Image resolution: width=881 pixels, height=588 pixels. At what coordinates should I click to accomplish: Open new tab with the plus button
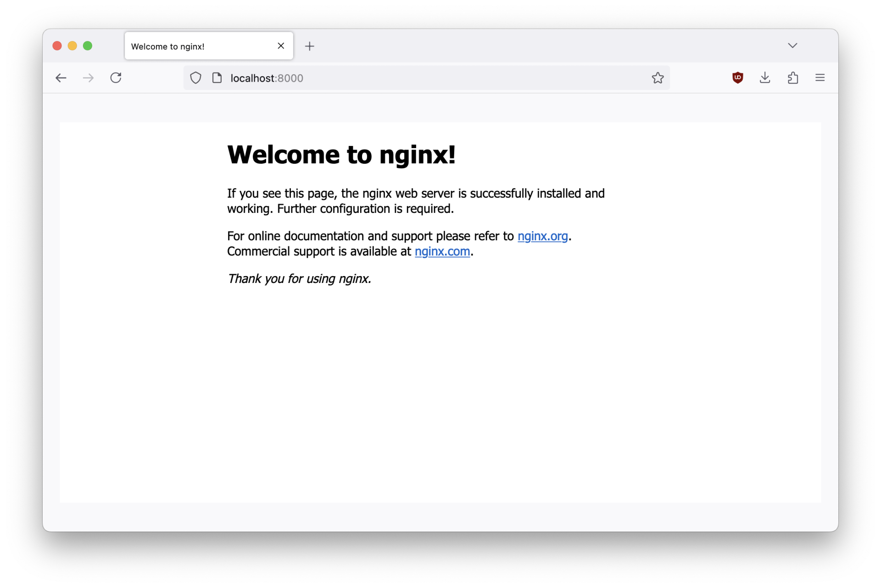tap(310, 46)
